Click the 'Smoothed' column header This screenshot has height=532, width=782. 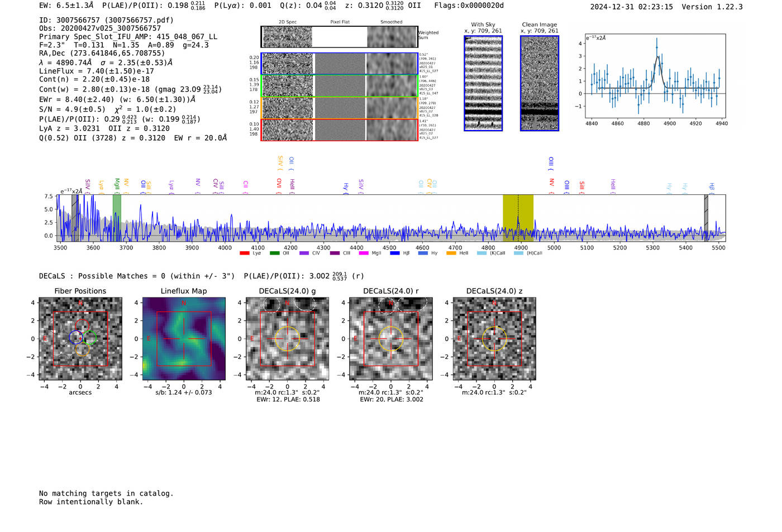(391, 22)
